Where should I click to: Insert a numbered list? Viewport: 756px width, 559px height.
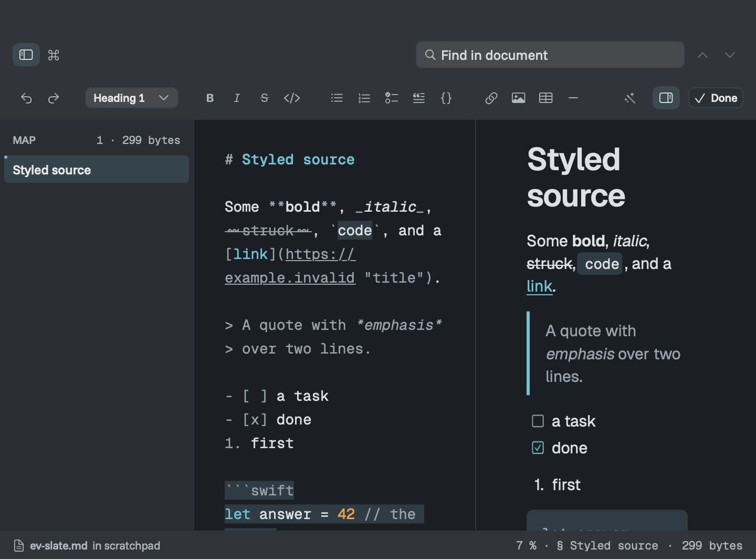pos(364,98)
